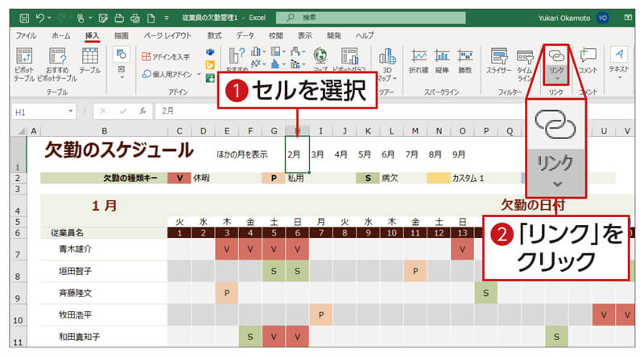Switch to the ヘルプ (Help) tab
This screenshot has height=357, width=644.
[x=365, y=35]
